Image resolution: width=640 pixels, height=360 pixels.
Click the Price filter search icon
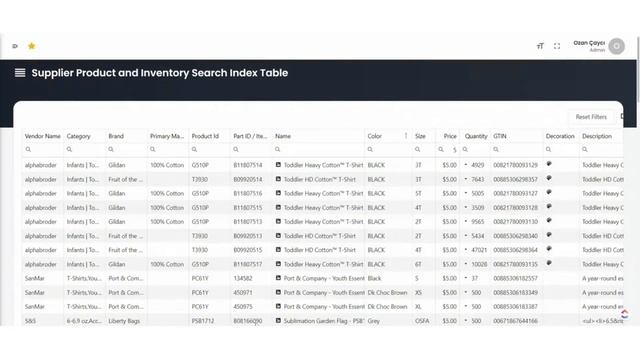(x=441, y=149)
